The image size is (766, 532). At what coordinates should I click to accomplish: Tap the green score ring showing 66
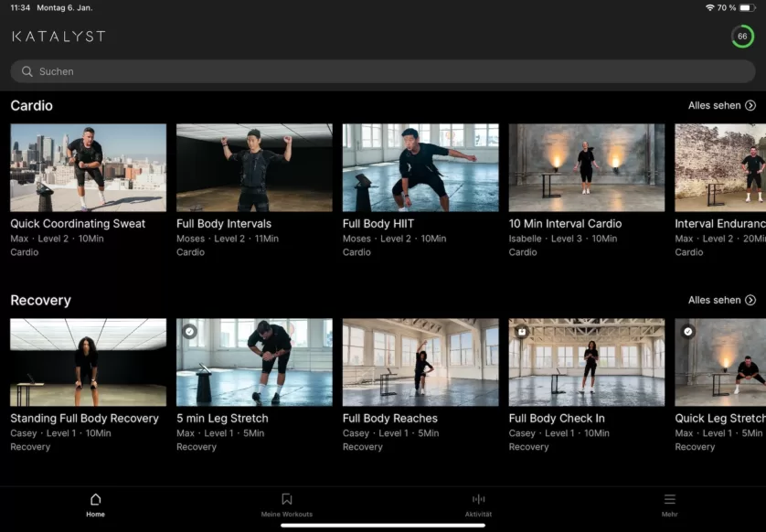click(742, 37)
